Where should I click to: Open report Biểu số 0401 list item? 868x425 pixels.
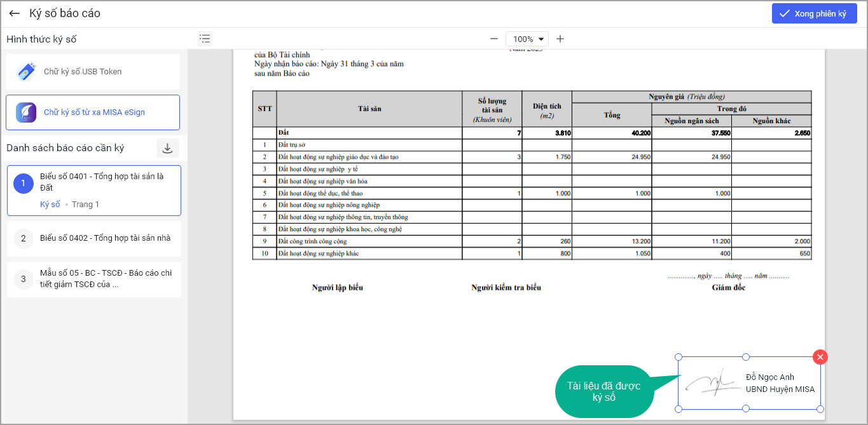[102, 182]
